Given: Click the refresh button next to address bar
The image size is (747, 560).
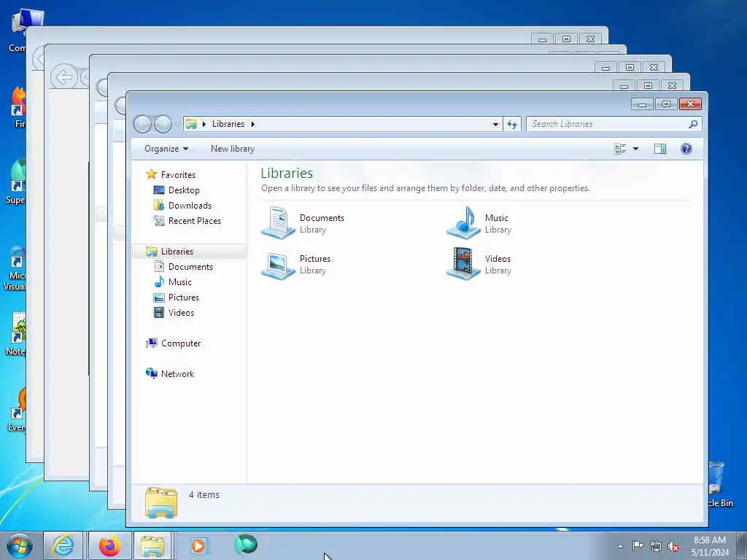Looking at the screenshot, I should pos(512,124).
